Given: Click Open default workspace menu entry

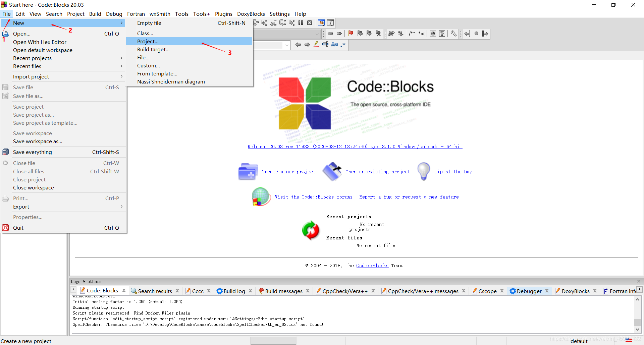Looking at the screenshot, I should [x=63, y=50].
